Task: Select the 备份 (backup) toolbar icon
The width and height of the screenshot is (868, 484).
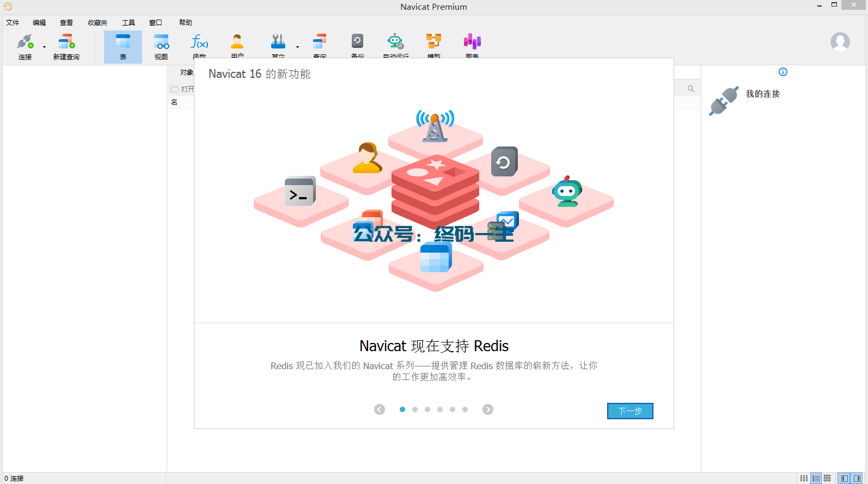Action: coord(357,41)
